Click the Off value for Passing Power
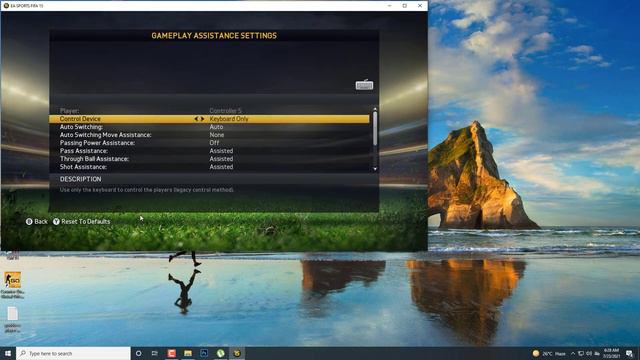The width and height of the screenshot is (640, 360). click(214, 143)
